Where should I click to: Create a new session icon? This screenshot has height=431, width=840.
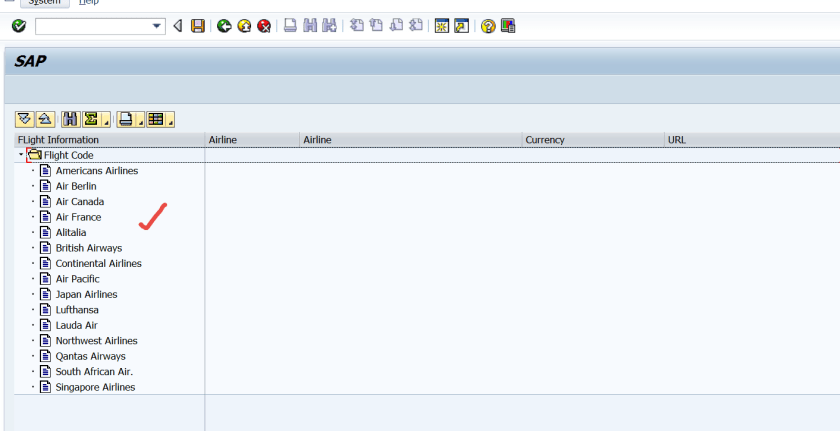coord(441,26)
